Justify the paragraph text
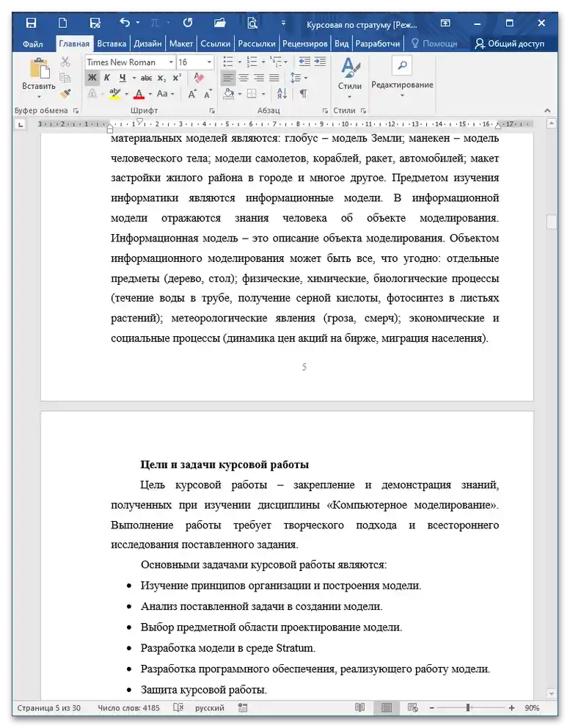This screenshot has height=728, width=570. coord(274,78)
